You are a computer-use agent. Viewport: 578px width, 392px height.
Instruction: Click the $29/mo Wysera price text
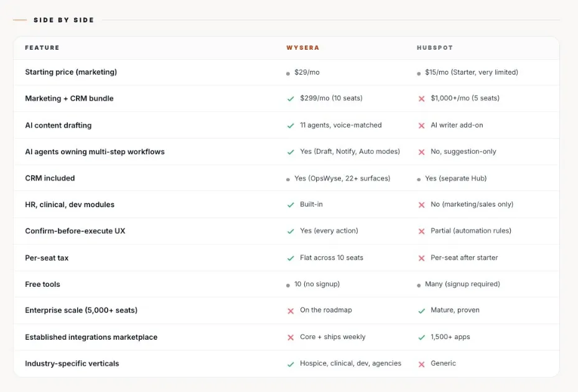[307, 72]
